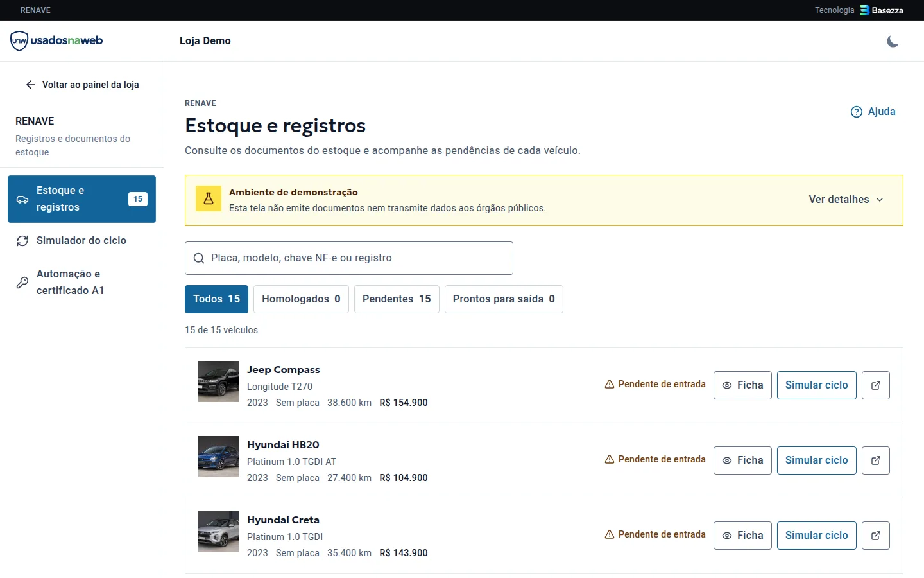Click the magnifier icon in the search box
This screenshot has width=924, height=578.
point(199,258)
